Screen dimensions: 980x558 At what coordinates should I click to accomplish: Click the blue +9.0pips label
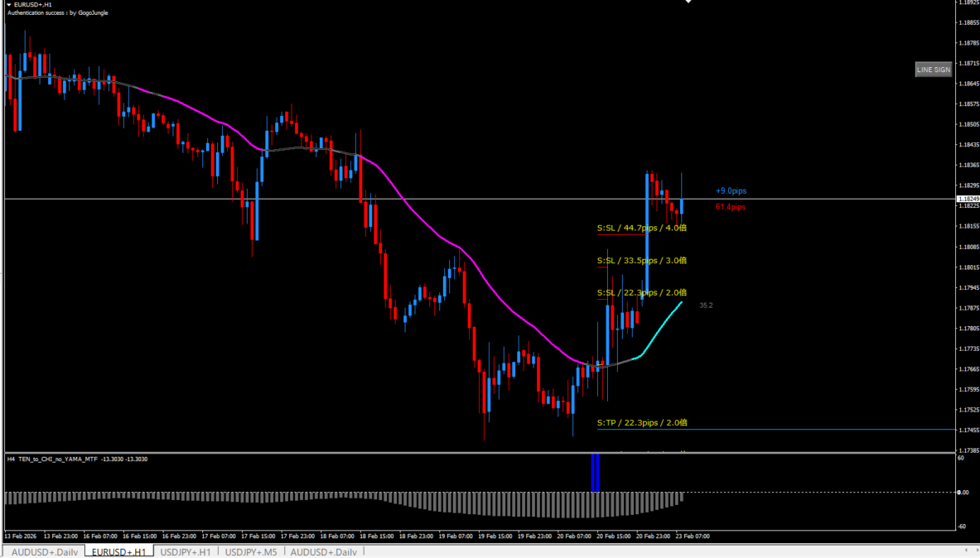pyautogui.click(x=731, y=191)
